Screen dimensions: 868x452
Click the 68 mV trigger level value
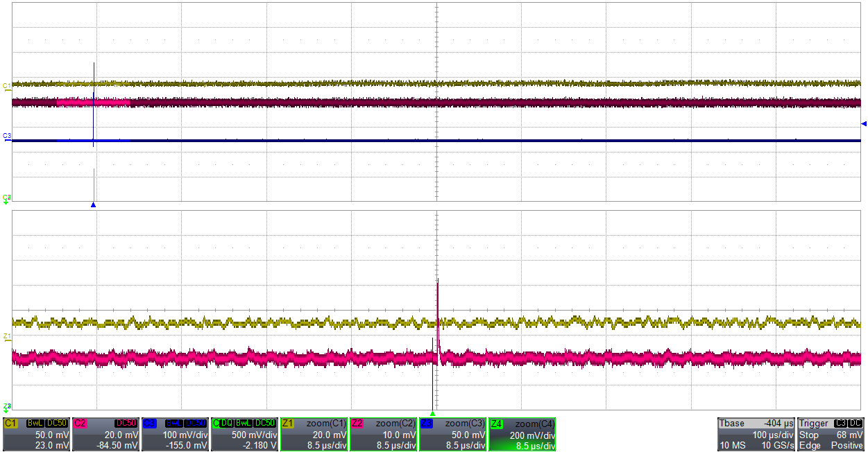pyautogui.click(x=851, y=434)
